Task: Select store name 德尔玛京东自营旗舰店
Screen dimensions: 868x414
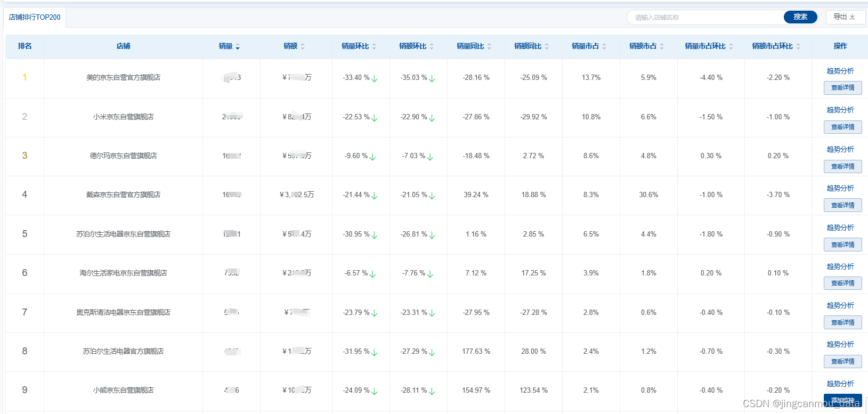Action: click(x=123, y=156)
